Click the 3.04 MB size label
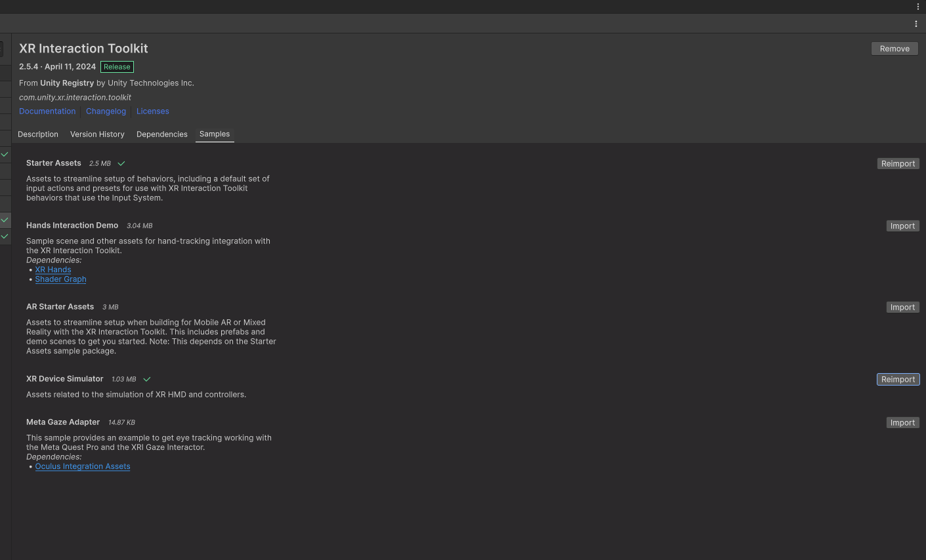Screen dimensions: 926x560 (x=139, y=226)
